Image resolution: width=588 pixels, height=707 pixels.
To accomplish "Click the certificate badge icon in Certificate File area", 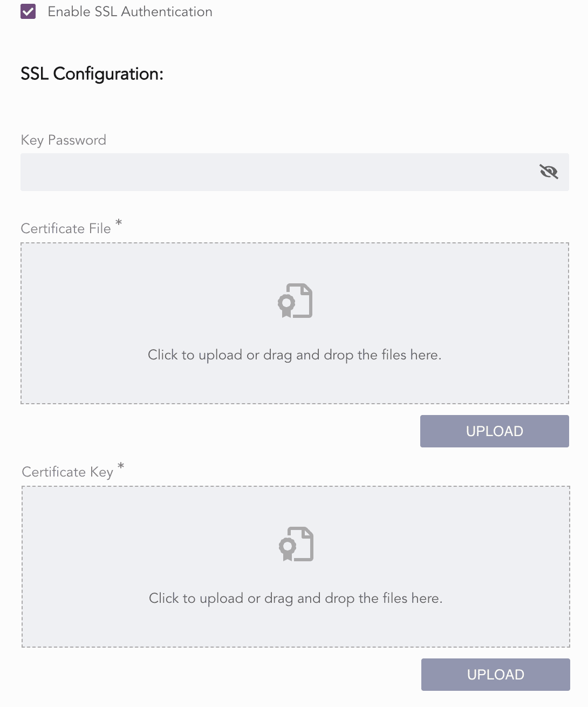I will click(295, 301).
